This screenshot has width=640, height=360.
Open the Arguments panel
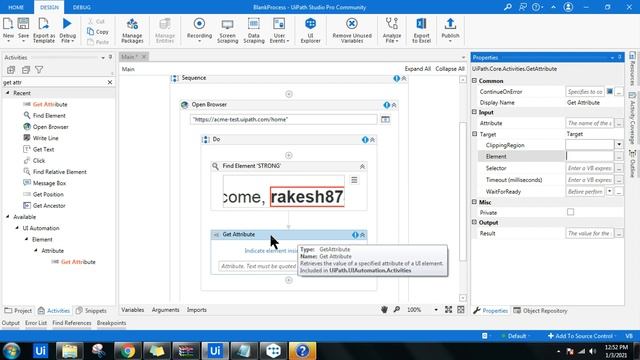(165, 310)
